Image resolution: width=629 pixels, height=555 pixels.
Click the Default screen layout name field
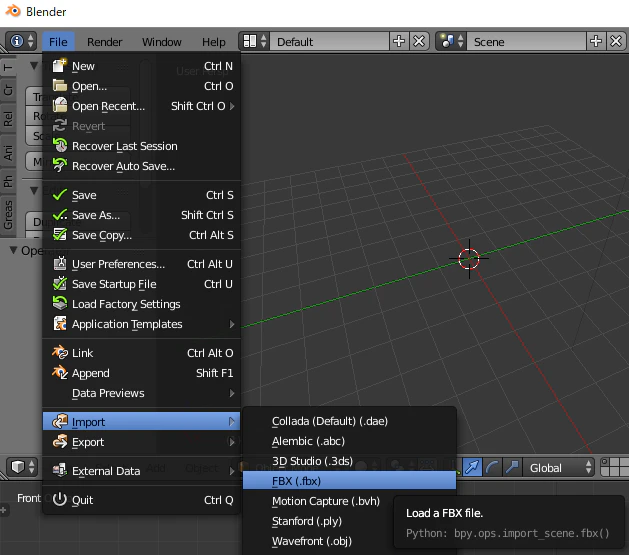tap(329, 41)
